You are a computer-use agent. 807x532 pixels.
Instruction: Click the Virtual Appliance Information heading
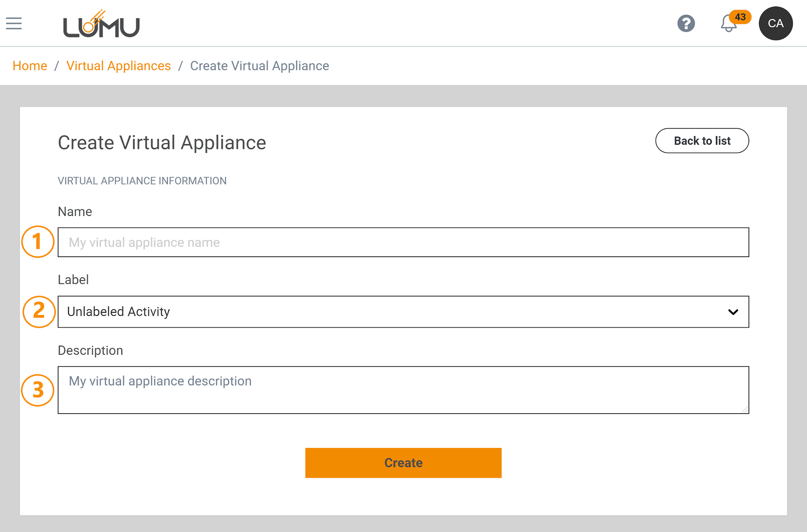(x=142, y=181)
